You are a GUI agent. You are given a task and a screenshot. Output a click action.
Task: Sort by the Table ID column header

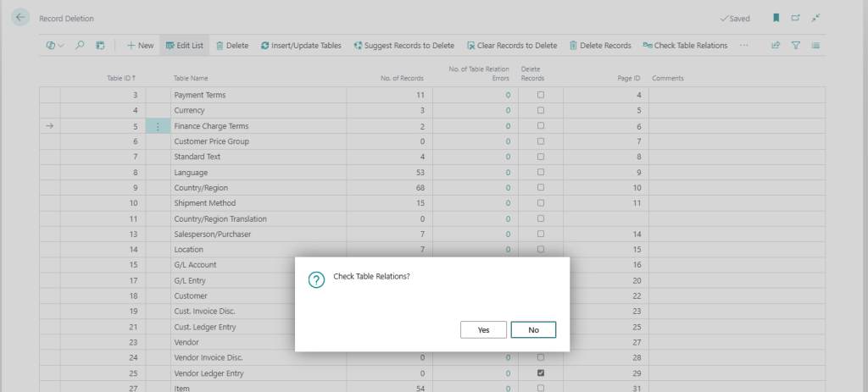[121, 79]
